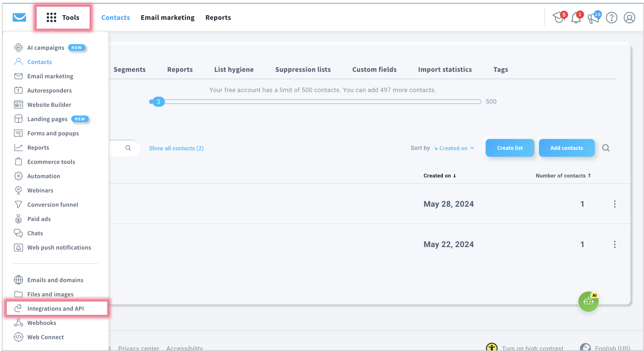This screenshot has height=351, width=644.
Task: Switch to the Reports tab under Contacts
Action: click(x=180, y=70)
